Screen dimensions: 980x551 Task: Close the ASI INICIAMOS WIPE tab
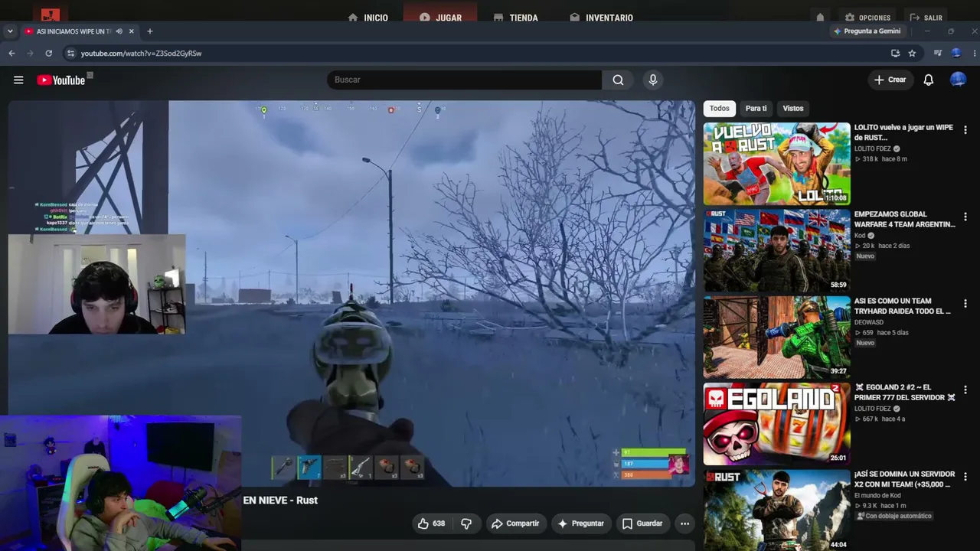[131, 31]
